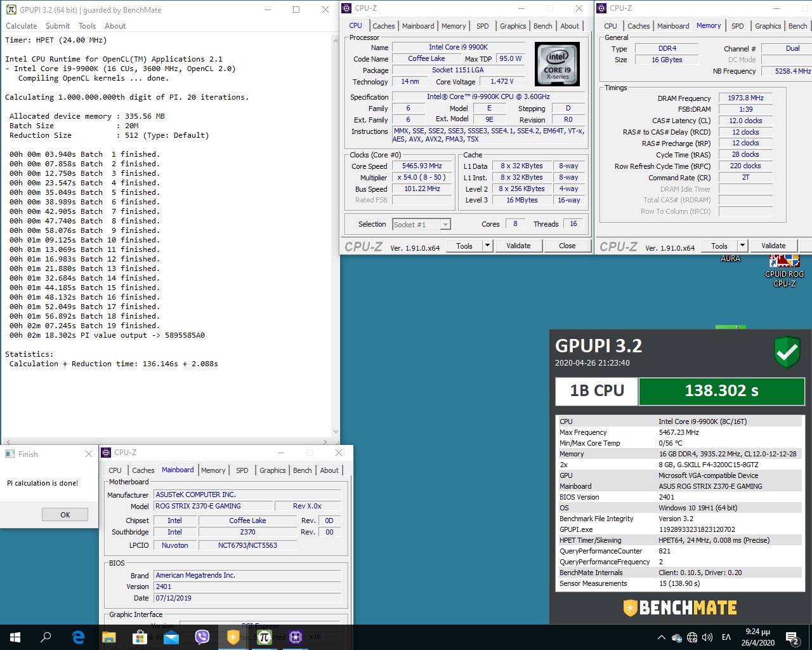
Task: Show hidden system tray icons
Action: [x=662, y=637]
